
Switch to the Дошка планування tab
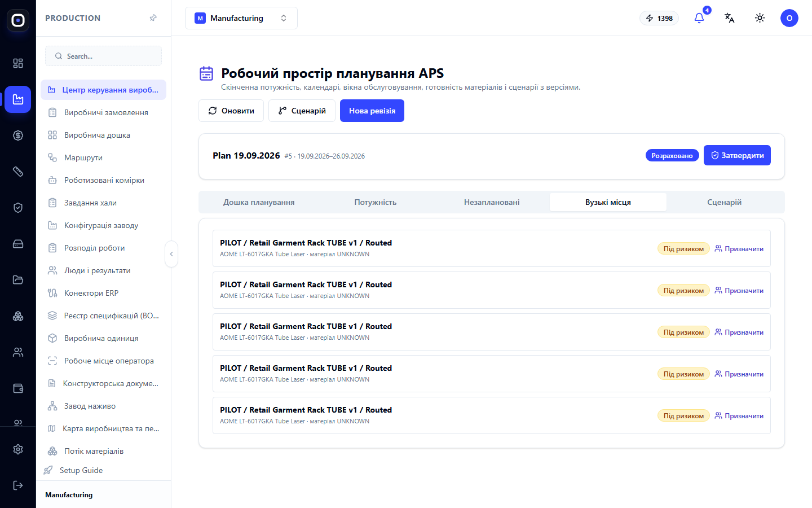pos(259,202)
